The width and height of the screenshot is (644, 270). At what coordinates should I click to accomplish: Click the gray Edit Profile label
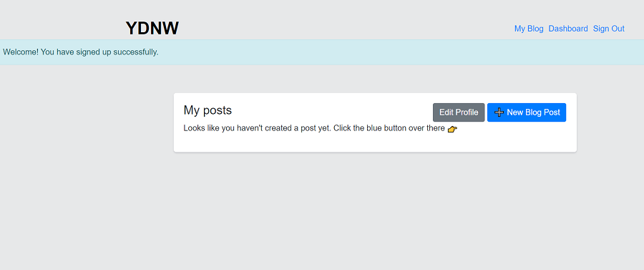pos(459,112)
